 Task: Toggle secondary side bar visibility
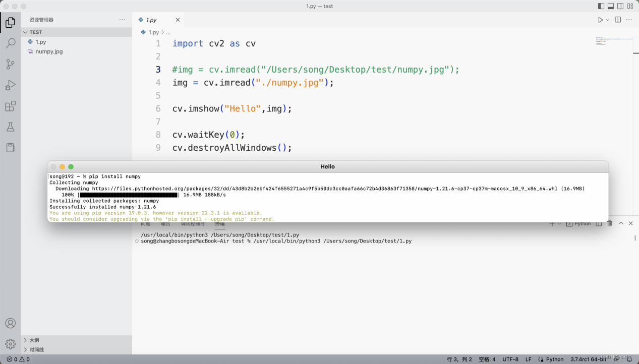pos(620,6)
